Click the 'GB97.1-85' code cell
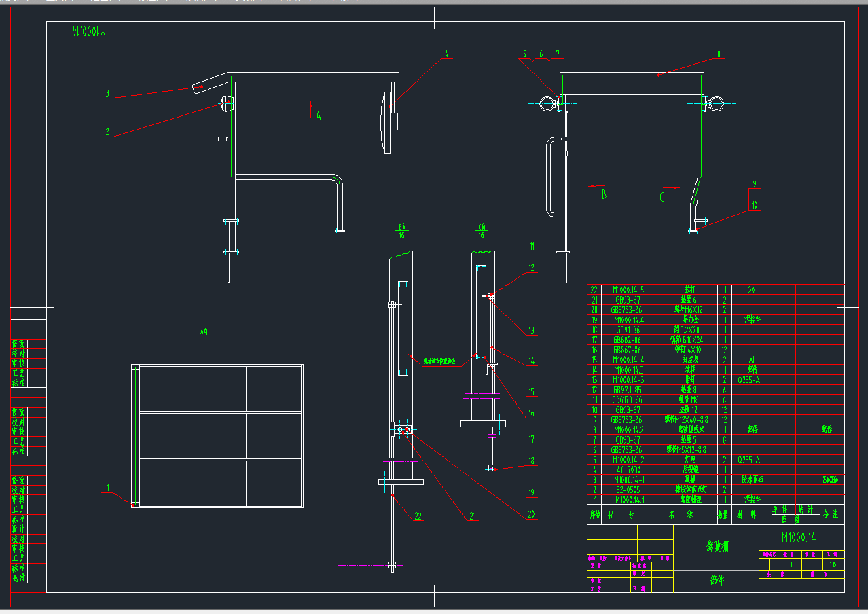Viewport: 868px width, 614px height. coord(628,390)
